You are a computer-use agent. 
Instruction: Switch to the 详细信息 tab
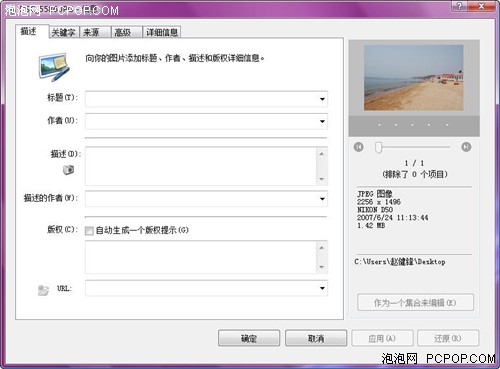click(162, 32)
